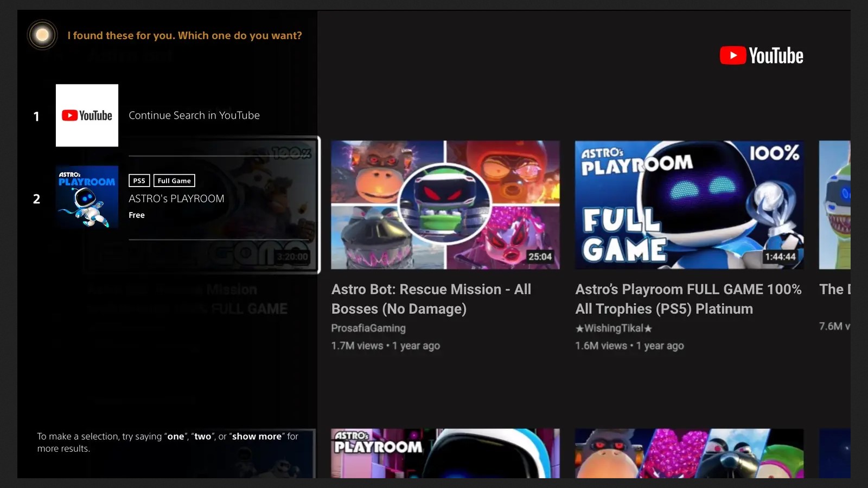Click the Full Game tag
868x488 pixels.
174,181
